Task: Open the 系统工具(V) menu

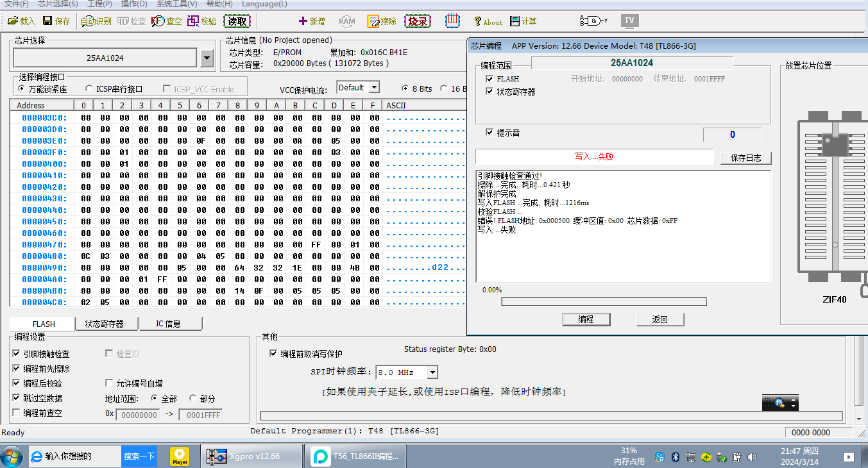Action: (x=176, y=4)
